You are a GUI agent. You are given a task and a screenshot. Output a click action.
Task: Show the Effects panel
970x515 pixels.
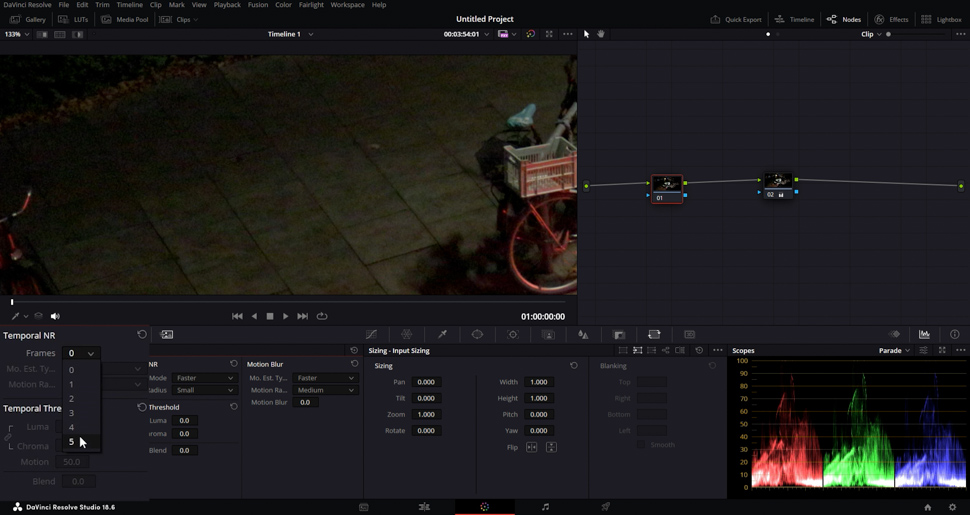[x=891, y=19]
